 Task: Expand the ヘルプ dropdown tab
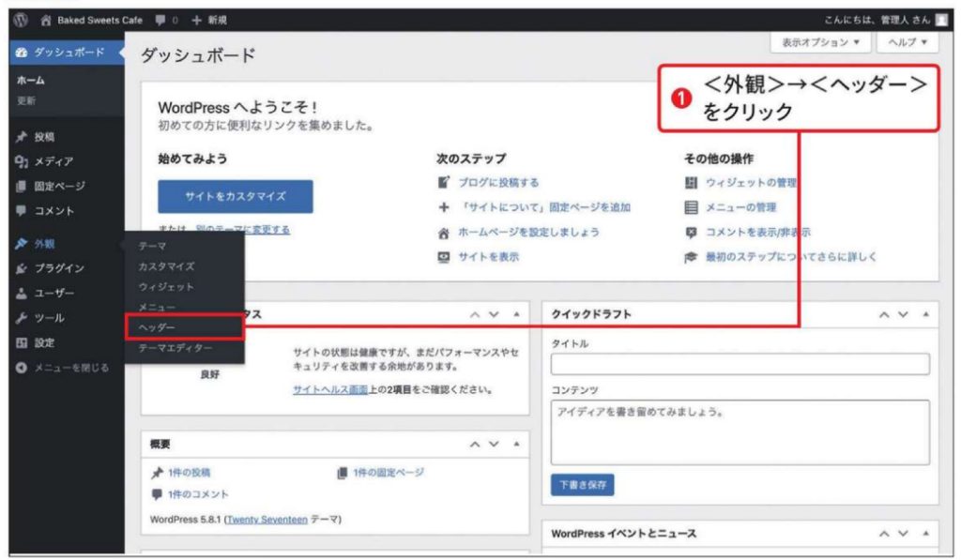coord(906,42)
